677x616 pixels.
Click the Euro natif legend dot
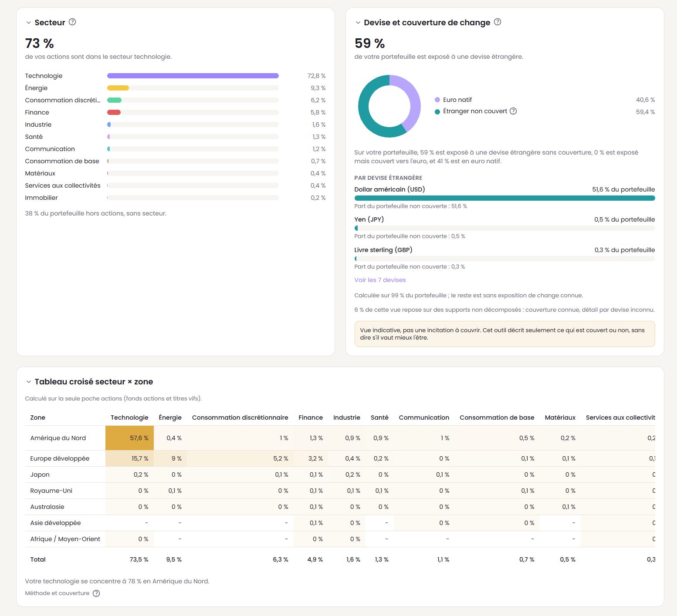pyautogui.click(x=437, y=100)
